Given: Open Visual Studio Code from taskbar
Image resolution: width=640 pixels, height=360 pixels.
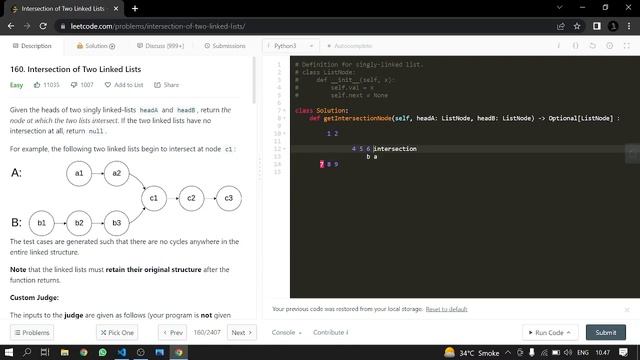Looking at the screenshot, I should [122, 352].
